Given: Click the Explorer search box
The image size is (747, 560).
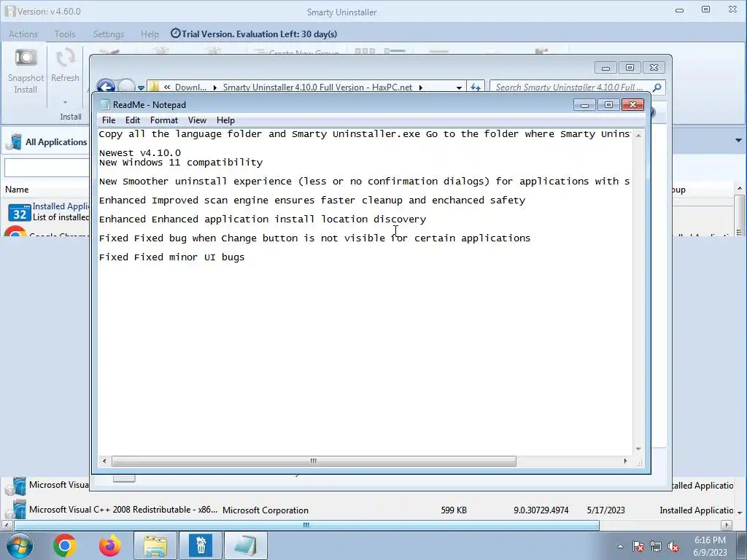Looking at the screenshot, I should [x=569, y=87].
